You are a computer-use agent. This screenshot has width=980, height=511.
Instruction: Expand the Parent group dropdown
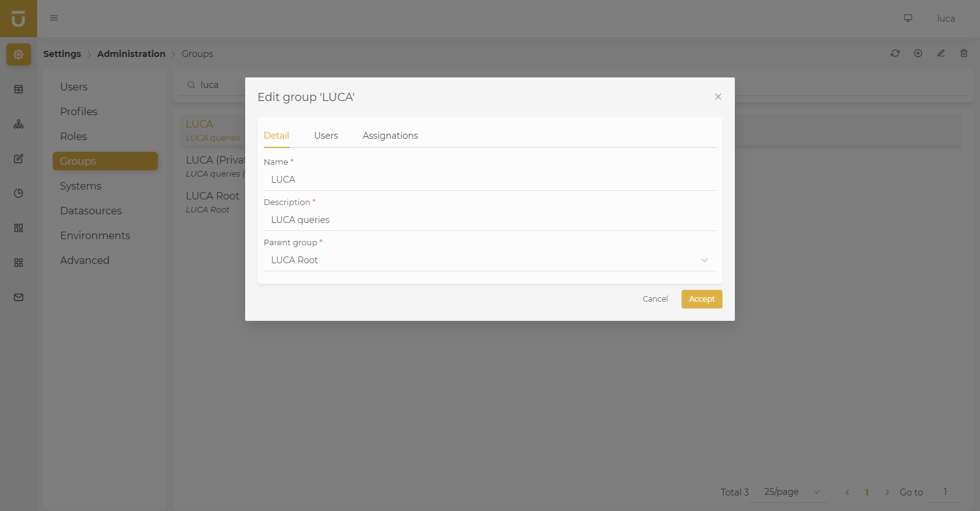704,260
